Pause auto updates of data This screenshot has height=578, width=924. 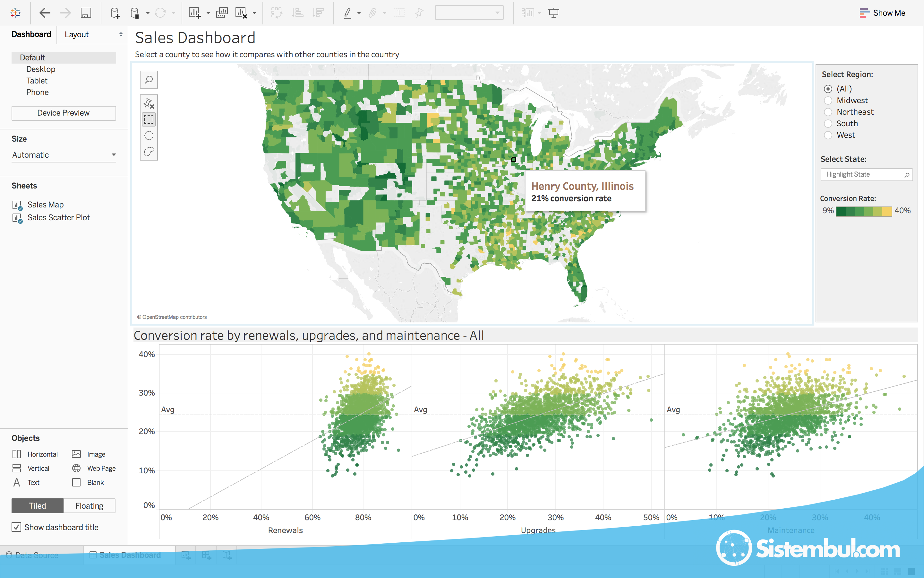[x=135, y=13]
